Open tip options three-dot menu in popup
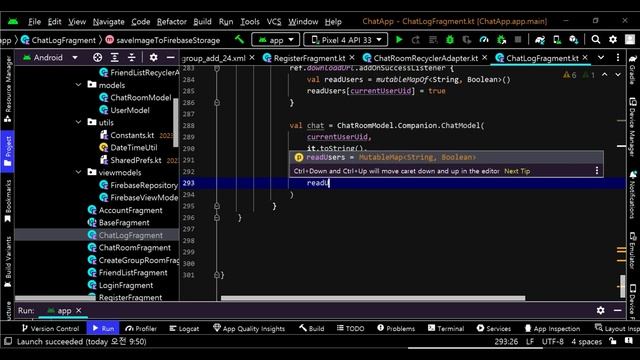Image resolution: width=640 pixels, height=360 pixels. tap(597, 171)
